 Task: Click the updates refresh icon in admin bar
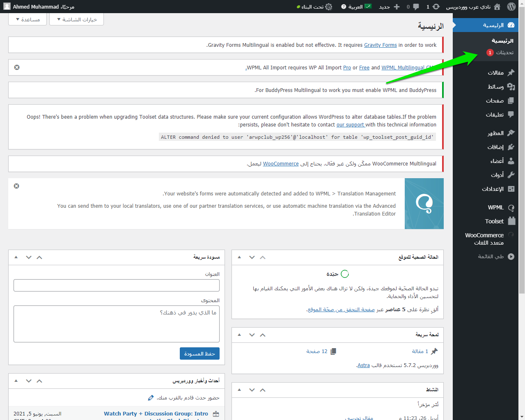point(436,7)
